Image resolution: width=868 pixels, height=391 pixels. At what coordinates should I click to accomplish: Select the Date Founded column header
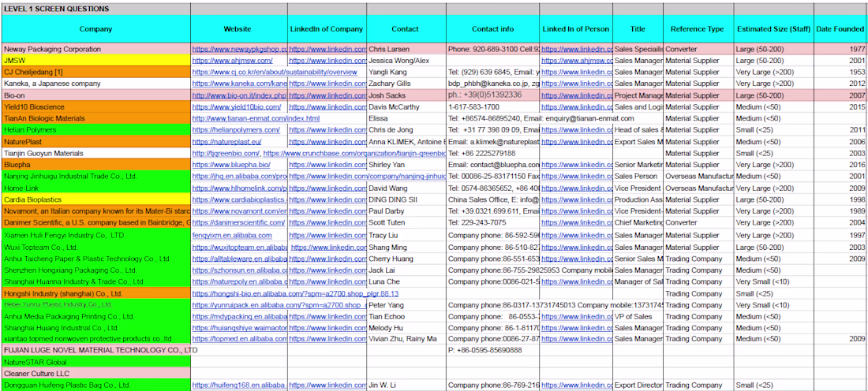click(x=841, y=28)
